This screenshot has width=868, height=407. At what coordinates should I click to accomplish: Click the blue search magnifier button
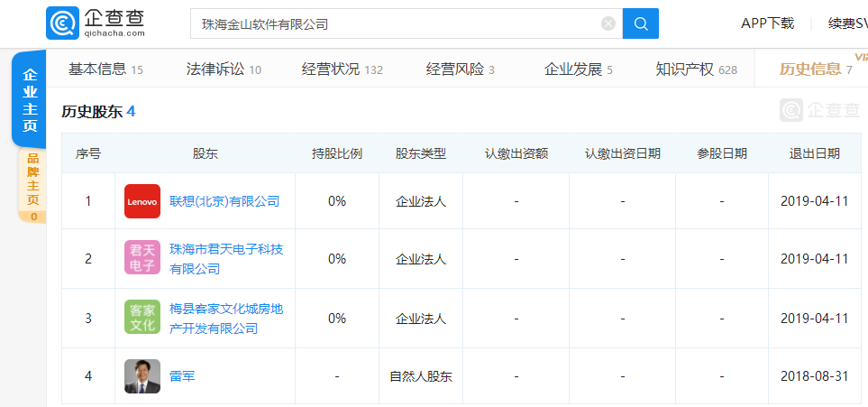tap(641, 23)
